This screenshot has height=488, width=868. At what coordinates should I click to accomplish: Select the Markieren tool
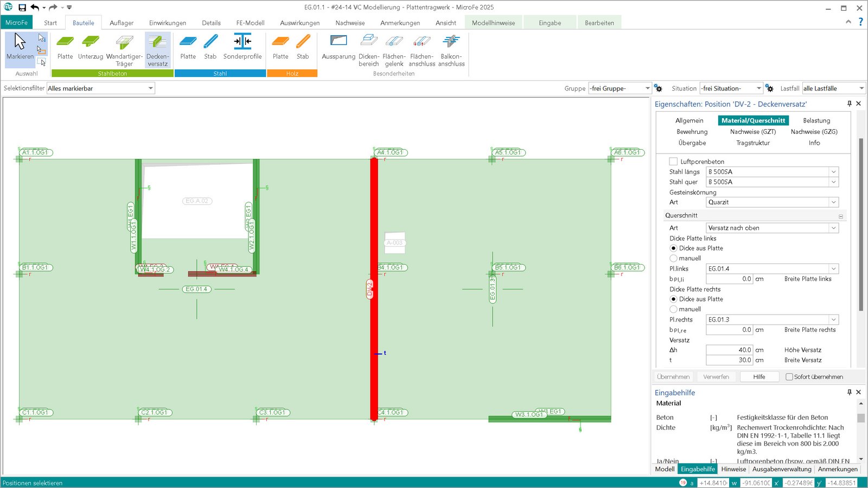click(x=19, y=49)
